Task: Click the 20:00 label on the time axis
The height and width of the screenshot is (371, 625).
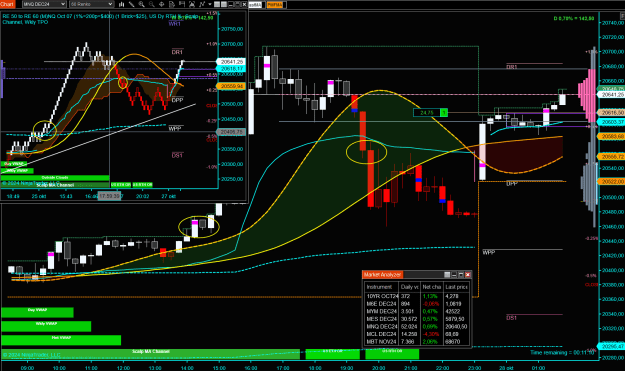Action: pos(378,368)
